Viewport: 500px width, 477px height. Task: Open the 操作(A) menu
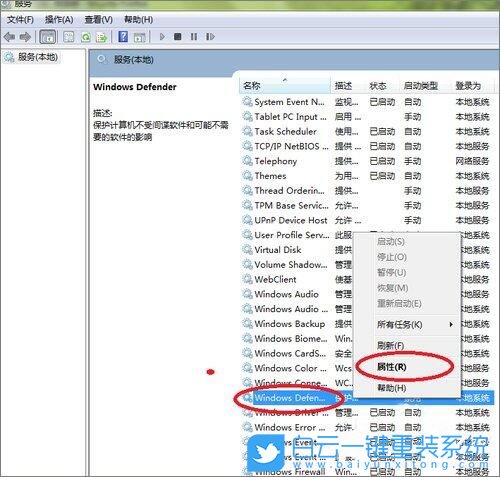click(x=59, y=20)
